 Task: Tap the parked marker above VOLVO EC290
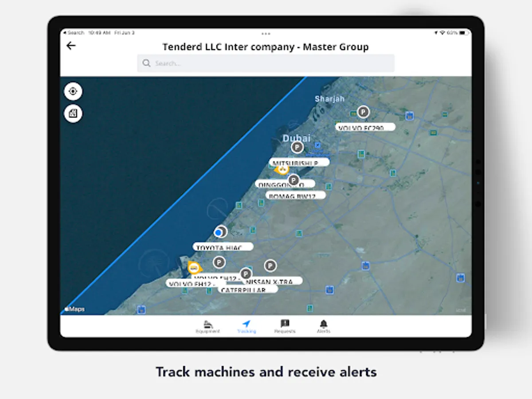364,112
